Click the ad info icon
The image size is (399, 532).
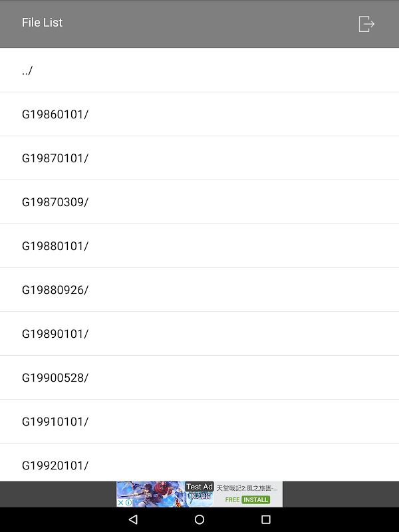[x=128, y=503]
